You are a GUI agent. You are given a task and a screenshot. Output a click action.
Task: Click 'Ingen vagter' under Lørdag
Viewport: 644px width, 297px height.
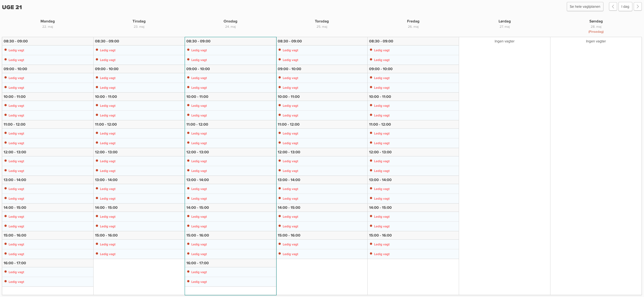(x=504, y=41)
